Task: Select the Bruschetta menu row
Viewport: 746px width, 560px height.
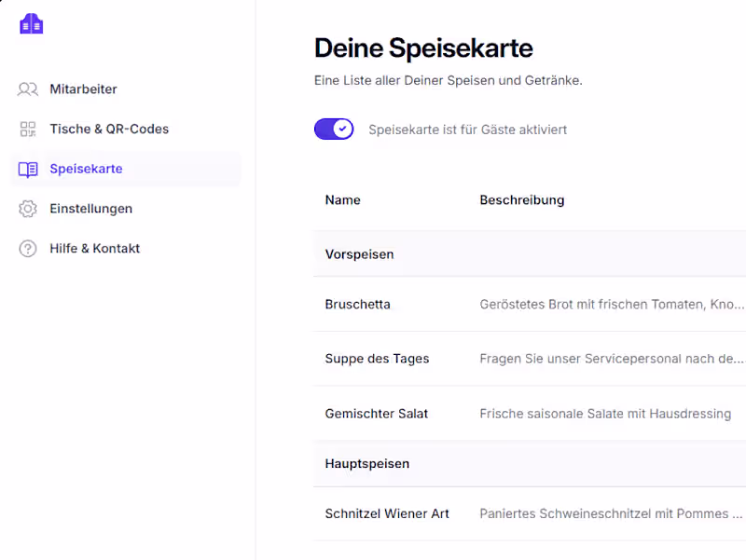Action: point(357,305)
